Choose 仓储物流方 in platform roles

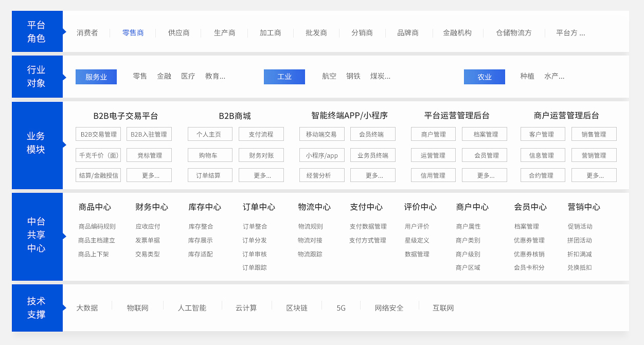[x=513, y=33]
